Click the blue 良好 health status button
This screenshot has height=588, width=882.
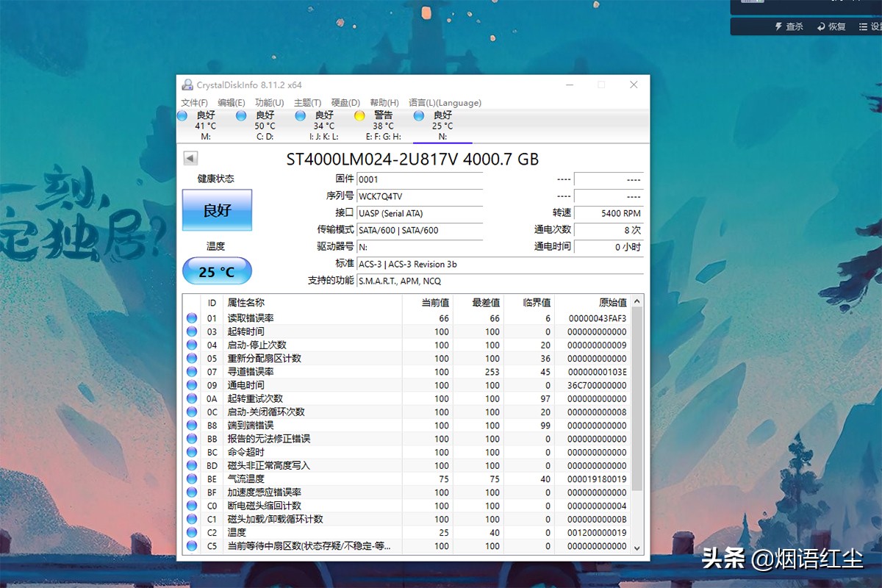[216, 210]
